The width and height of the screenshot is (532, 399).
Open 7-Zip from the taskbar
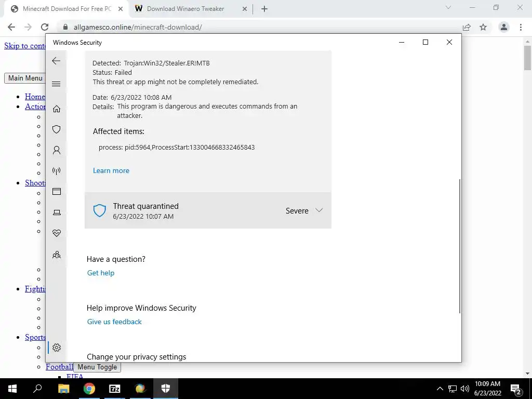tap(115, 389)
